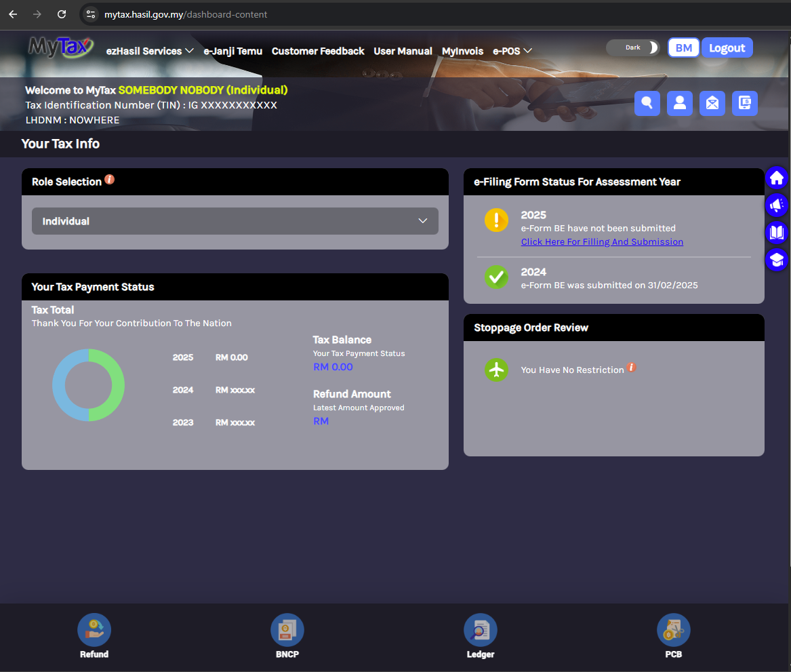The width and height of the screenshot is (791, 672).
Task: Click the Role Selection info icon
Action: [x=110, y=180]
